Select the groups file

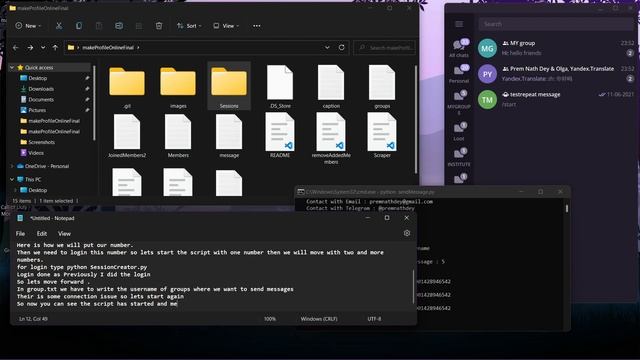382,87
